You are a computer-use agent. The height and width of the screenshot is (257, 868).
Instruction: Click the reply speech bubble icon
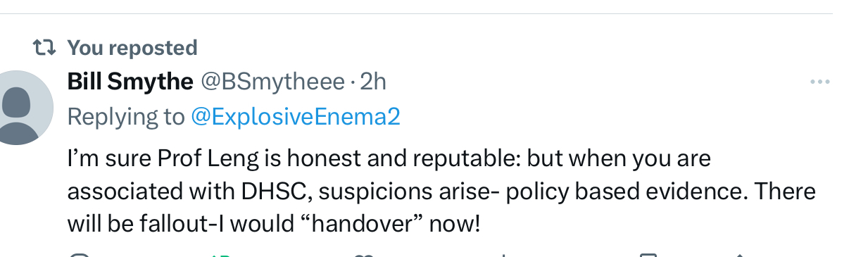coord(80,254)
